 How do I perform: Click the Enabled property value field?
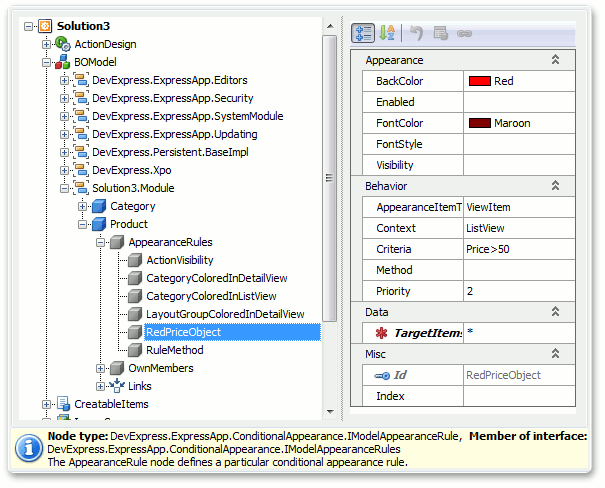pos(519,102)
